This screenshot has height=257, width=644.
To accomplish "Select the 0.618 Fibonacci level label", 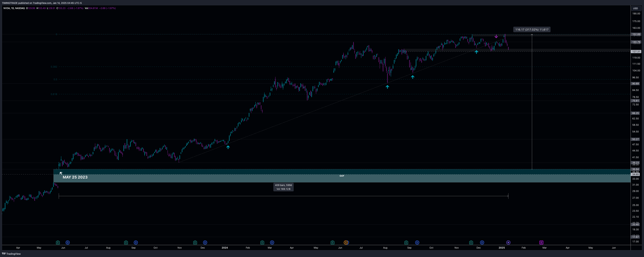I will coord(54,94).
